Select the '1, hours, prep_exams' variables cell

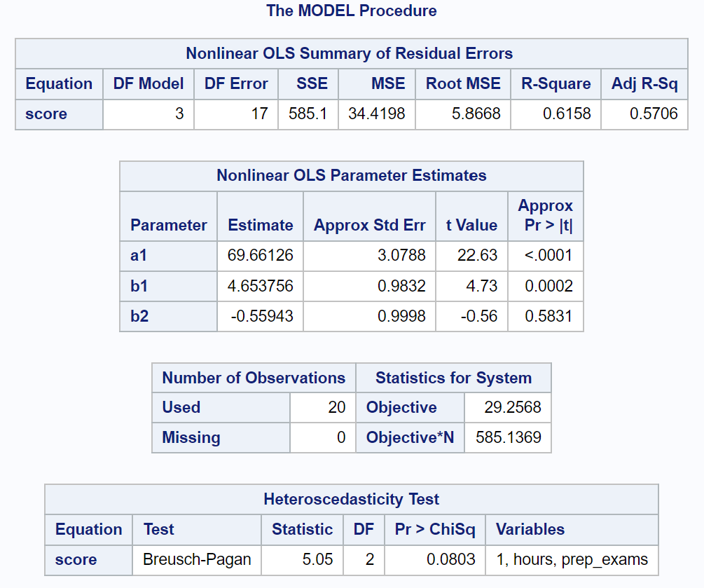coord(572,560)
